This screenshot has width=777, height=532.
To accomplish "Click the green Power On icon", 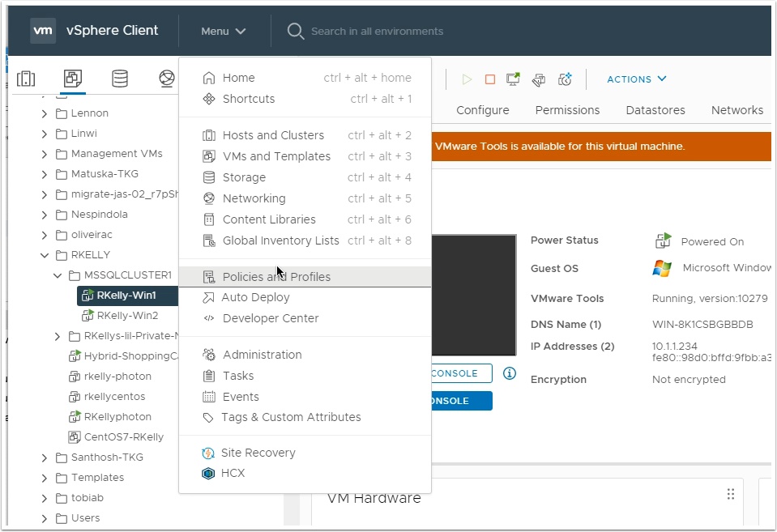I will pyautogui.click(x=467, y=79).
